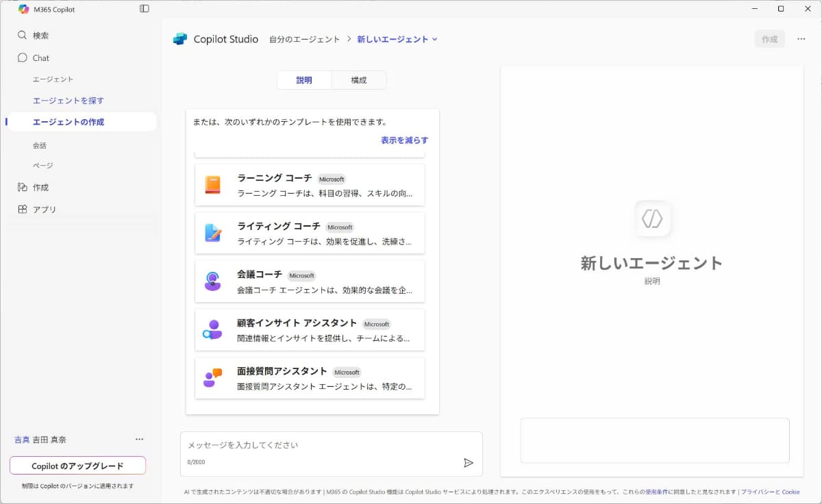Open the 使用条件 link

tap(656, 492)
